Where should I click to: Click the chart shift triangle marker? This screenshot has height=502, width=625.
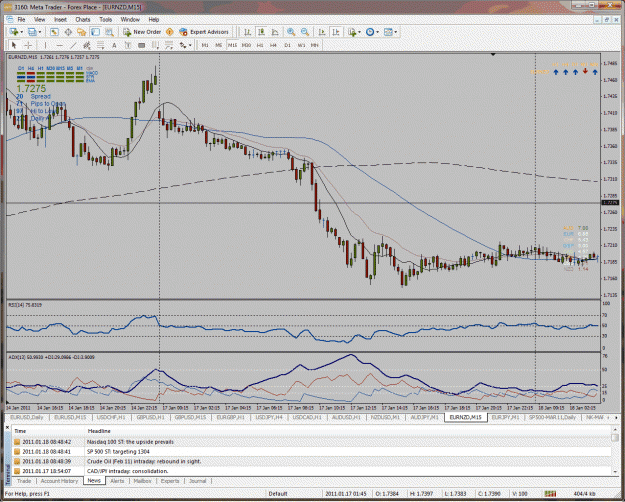coord(493,55)
